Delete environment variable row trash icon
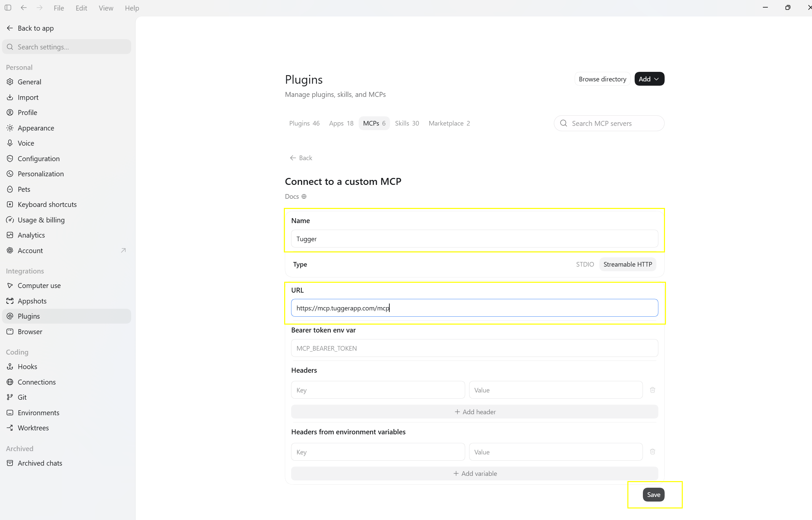The image size is (812, 520). point(652,452)
